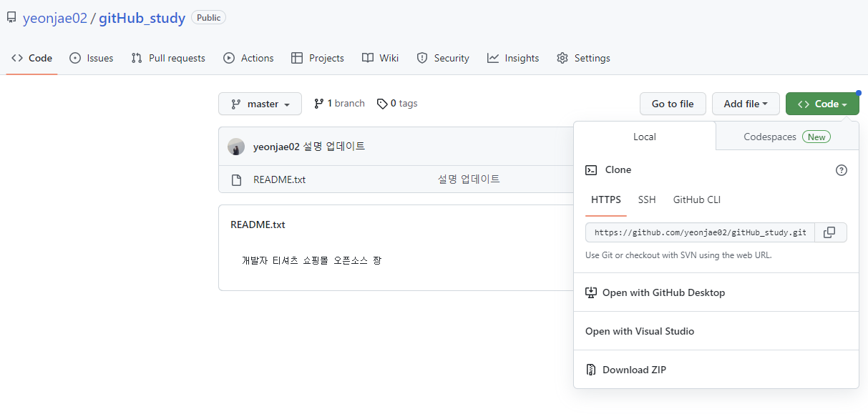Open the Issues tab
Viewport: 868px width, 414px height.
[91, 58]
